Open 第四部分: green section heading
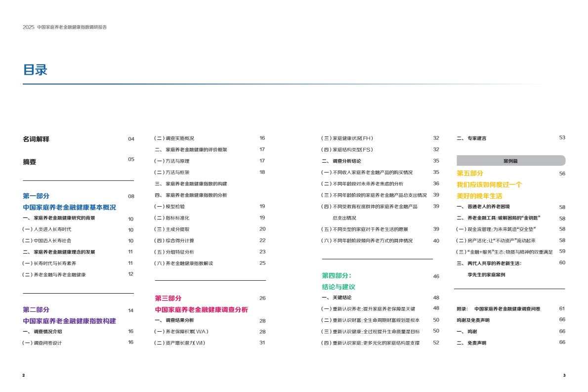588x392 pixels. 336,276
